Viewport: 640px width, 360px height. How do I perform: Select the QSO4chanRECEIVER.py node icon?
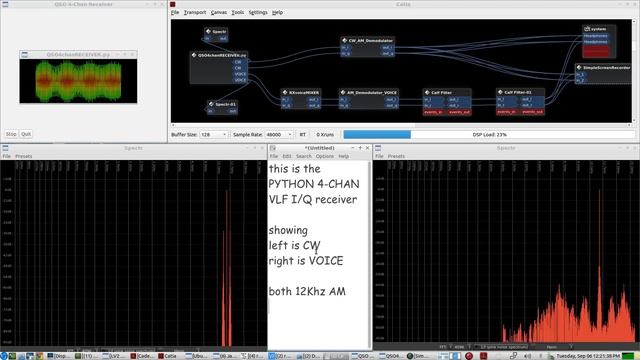click(194, 55)
